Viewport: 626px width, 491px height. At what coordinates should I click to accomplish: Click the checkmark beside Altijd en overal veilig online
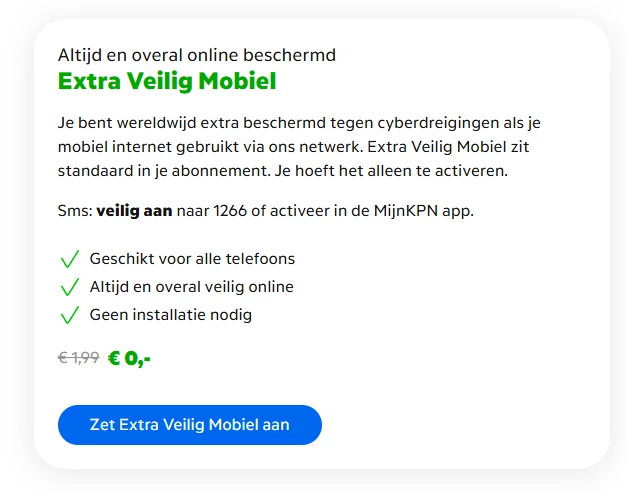tap(69, 288)
